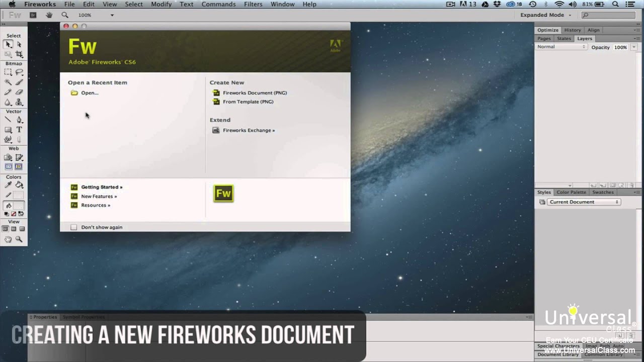Open the File menu

pyautogui.click(x=69, y=4)
